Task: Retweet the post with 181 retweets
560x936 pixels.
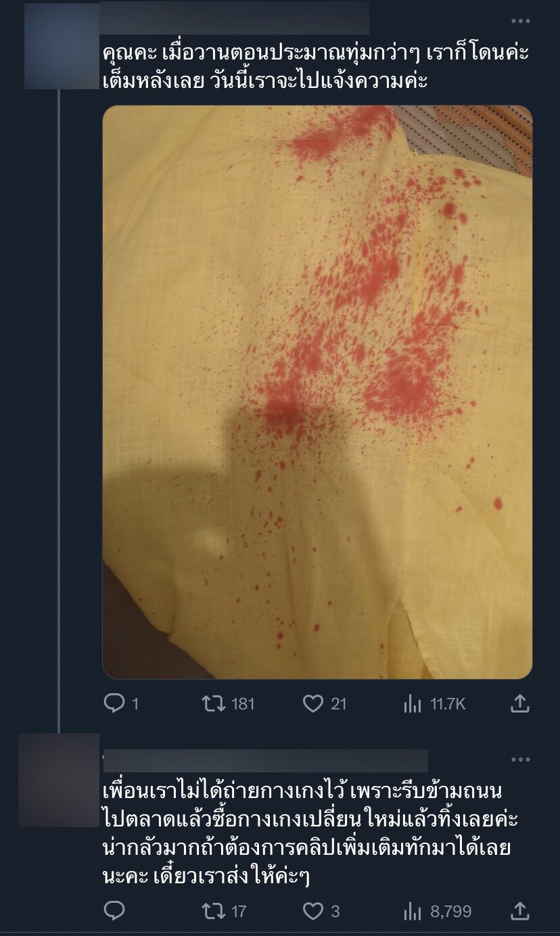Action: (213, 703)
